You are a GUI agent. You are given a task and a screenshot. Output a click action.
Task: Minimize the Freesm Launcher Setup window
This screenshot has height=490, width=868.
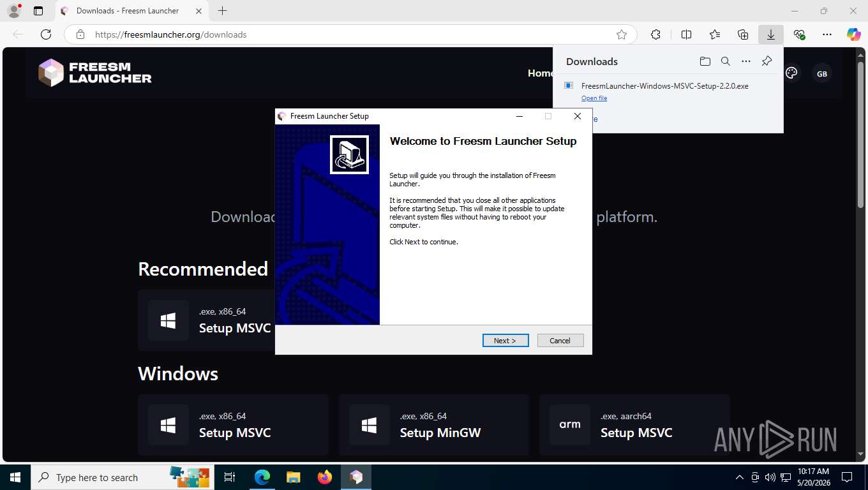tap(520, 116)
